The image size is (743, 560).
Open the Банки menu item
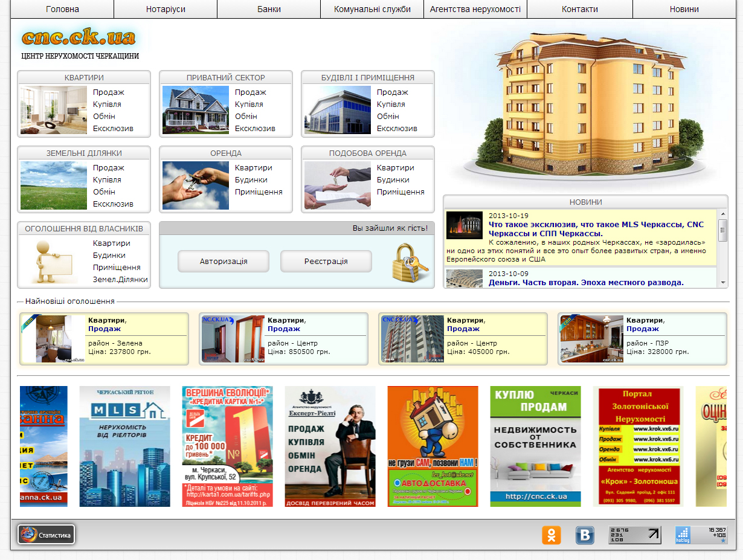click(x=269, y=9)
